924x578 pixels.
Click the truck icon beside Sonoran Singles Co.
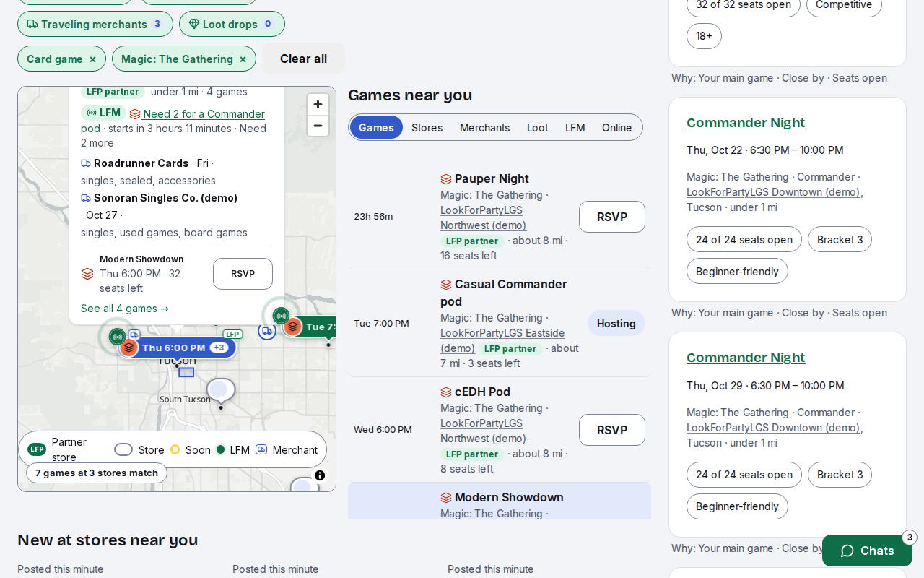(86, 198)
